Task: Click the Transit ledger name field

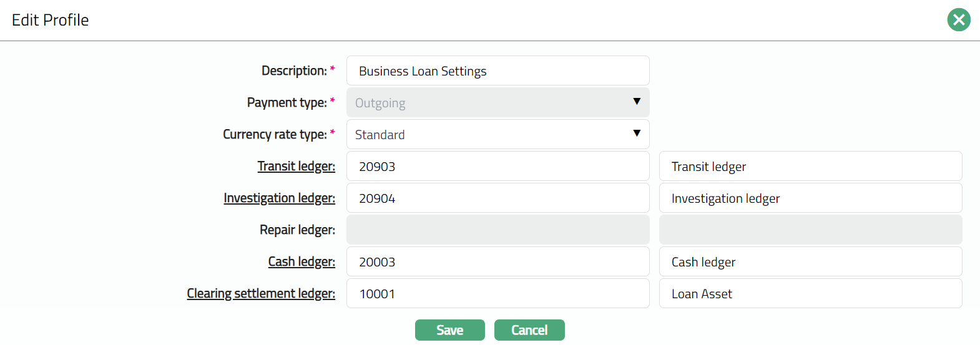Action: 810,166
